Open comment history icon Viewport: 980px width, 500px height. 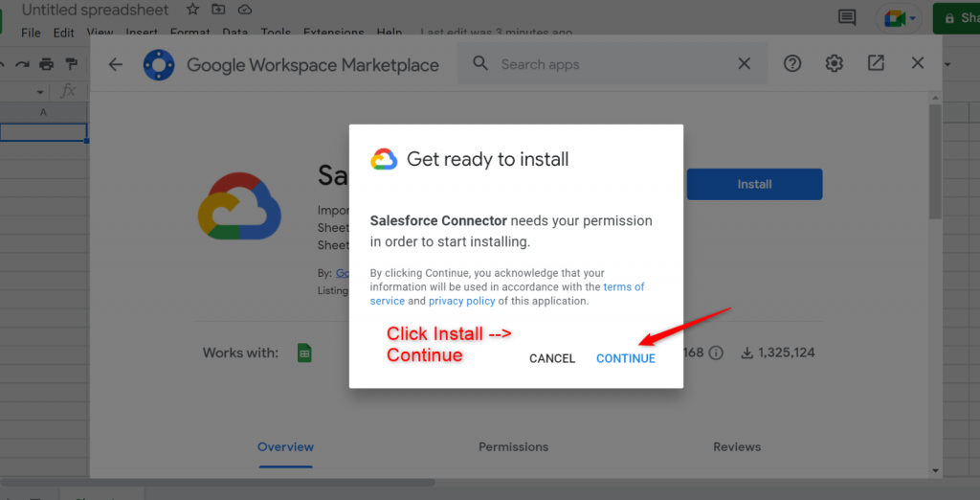847,17
